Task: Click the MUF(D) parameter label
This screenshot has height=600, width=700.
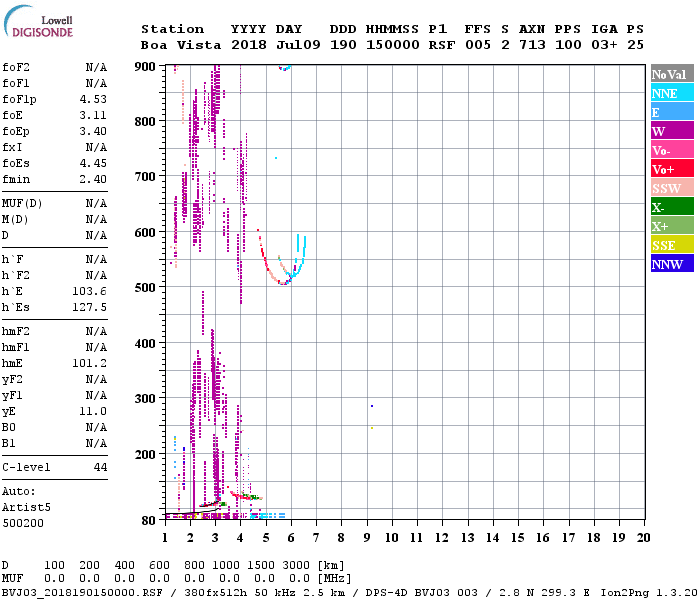Action: (22, 204)
